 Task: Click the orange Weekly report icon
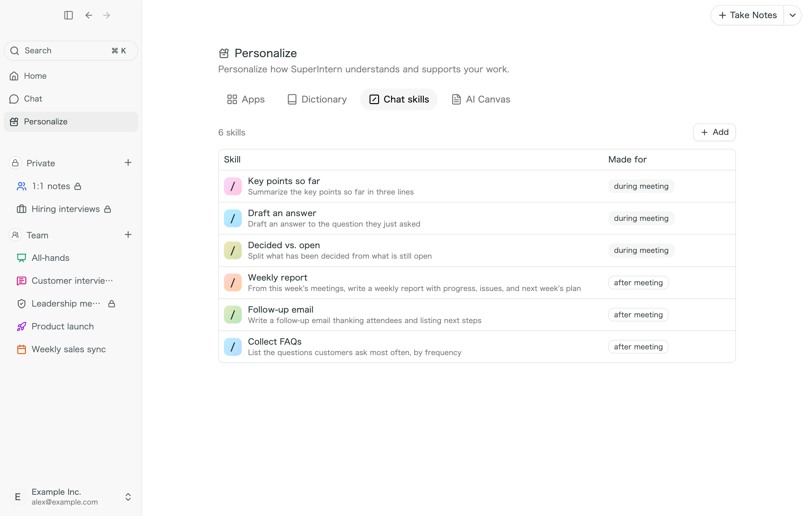233,283
